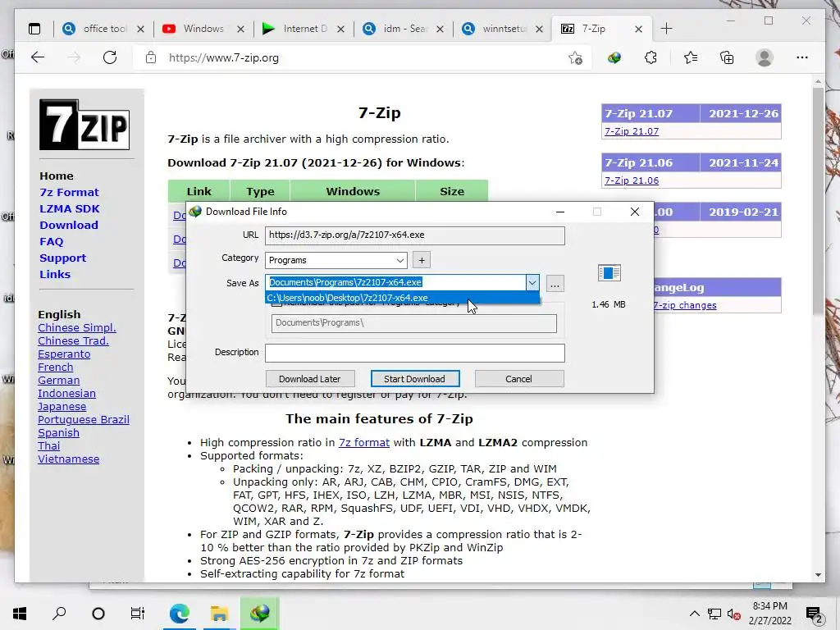Switch to the idm search tab
The width and height of the screenshot is (840, 630).
click(x=403, y=29)
